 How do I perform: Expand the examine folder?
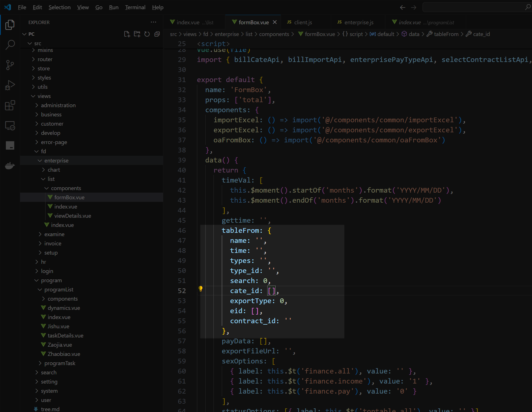click(x=54, y=234)
